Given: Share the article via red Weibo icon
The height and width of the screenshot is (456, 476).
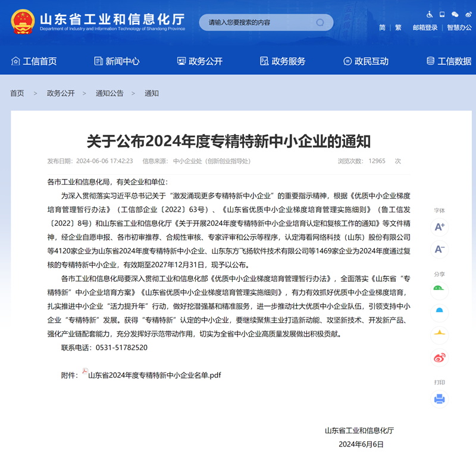Looking at the screenshot, I should pyautogui.click(x=439, y=358).
